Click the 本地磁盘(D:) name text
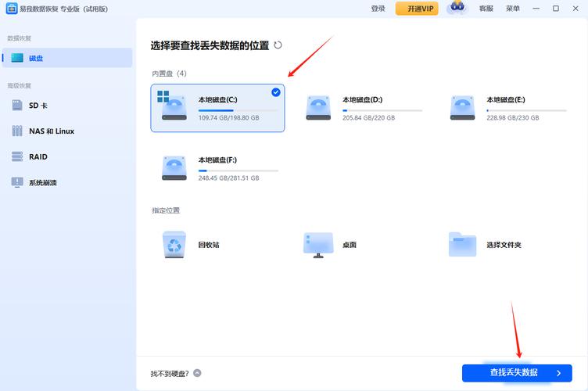Viewport: 588px width, 391px height. coord(362,99)
